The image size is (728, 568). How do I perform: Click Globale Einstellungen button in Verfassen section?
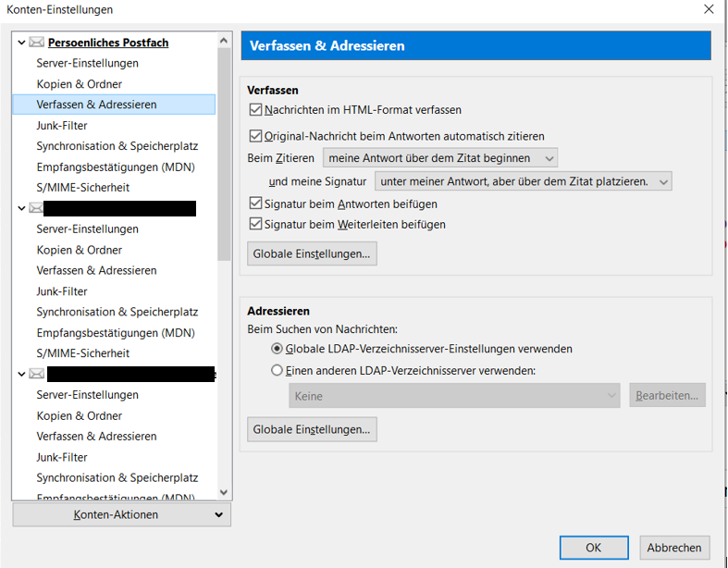[x=312, y=253]
